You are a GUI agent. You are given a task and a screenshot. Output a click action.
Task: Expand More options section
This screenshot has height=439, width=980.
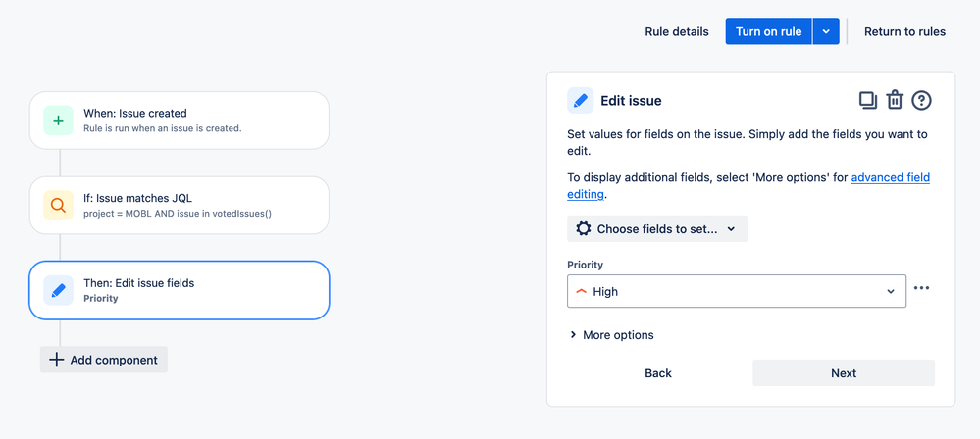tap(610, 335)
